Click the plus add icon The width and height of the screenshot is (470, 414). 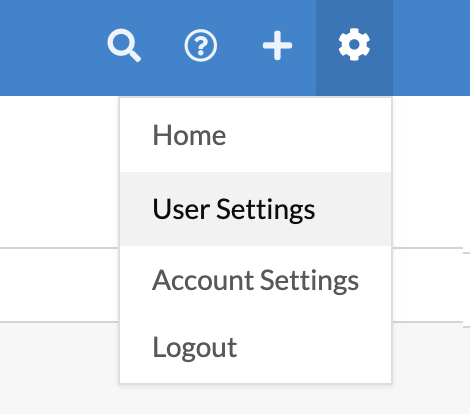277,45
